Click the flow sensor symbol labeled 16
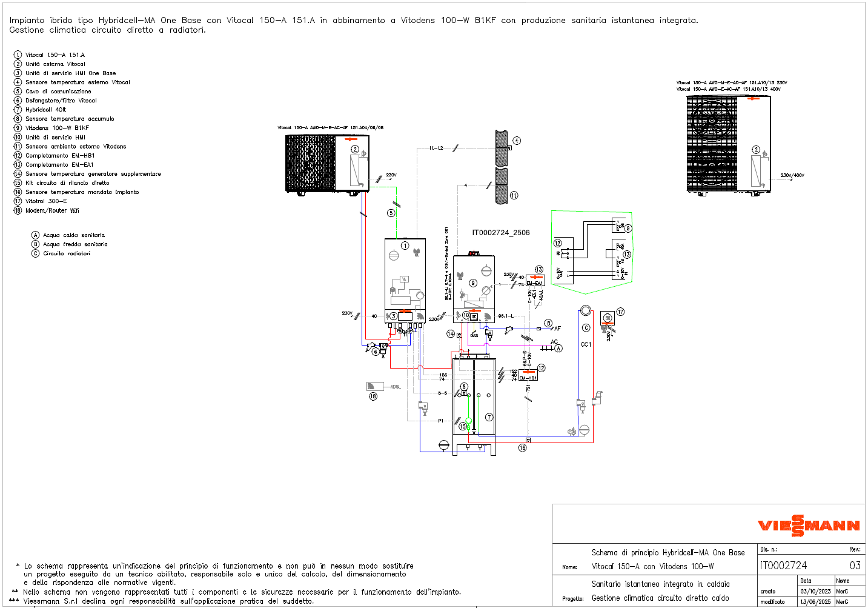Viewport: 868px width, 608px height. tap(528, 439)
